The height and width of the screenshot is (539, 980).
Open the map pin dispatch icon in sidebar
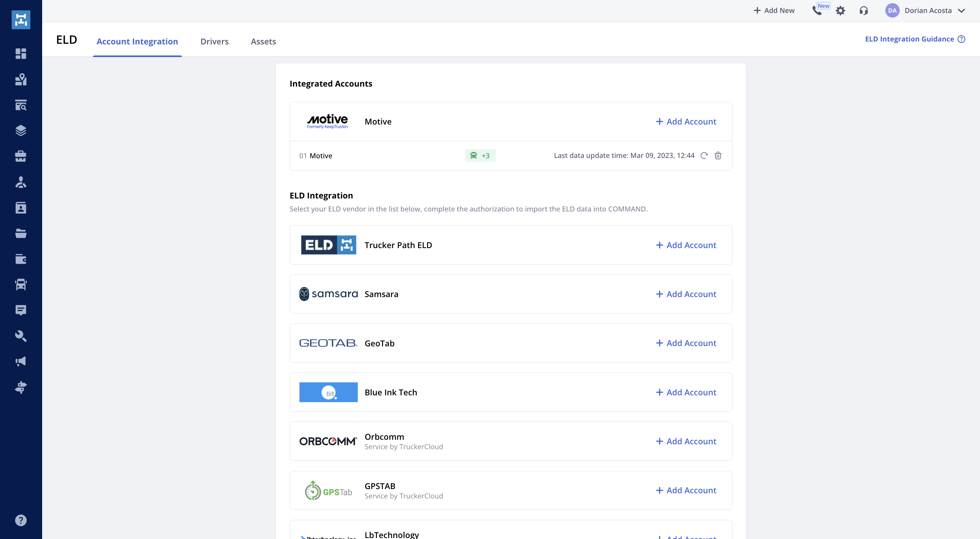(x=21, y=79)
